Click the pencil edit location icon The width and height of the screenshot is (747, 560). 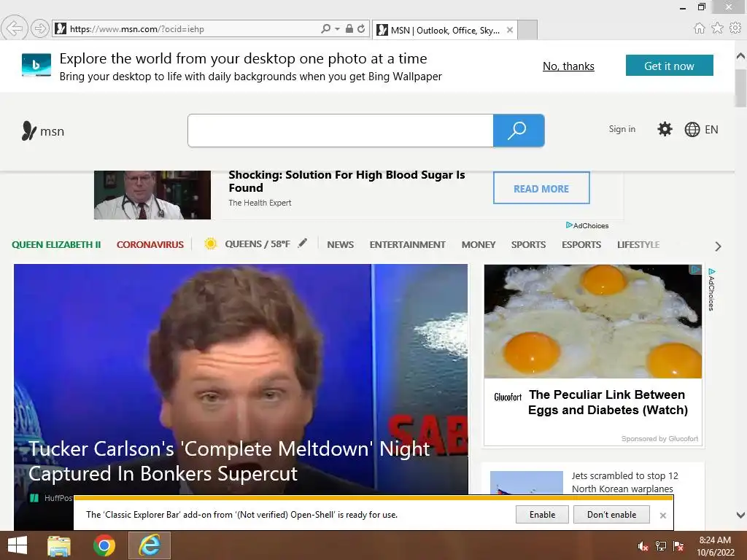point(303,244)
